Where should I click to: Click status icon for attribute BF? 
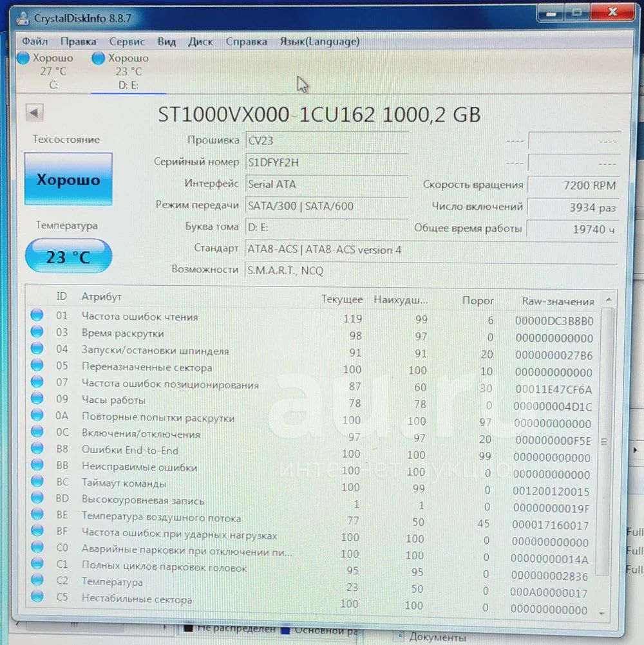click(x=37, y=530)
